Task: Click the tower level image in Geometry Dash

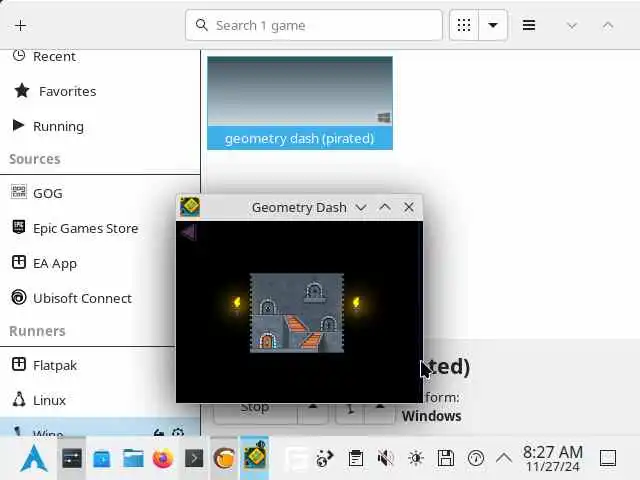Action: [x=297, y=313]
